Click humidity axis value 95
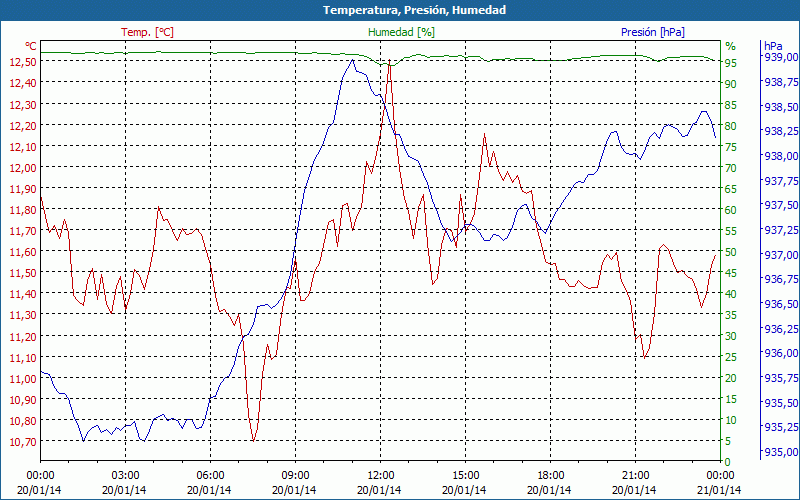 click(x=731, y=63)
